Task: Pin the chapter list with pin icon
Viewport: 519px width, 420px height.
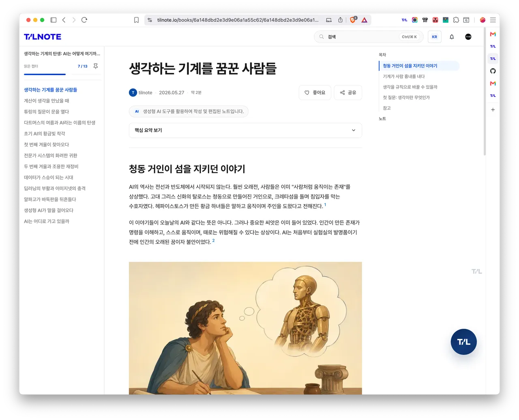Action: tap(96, 66)
